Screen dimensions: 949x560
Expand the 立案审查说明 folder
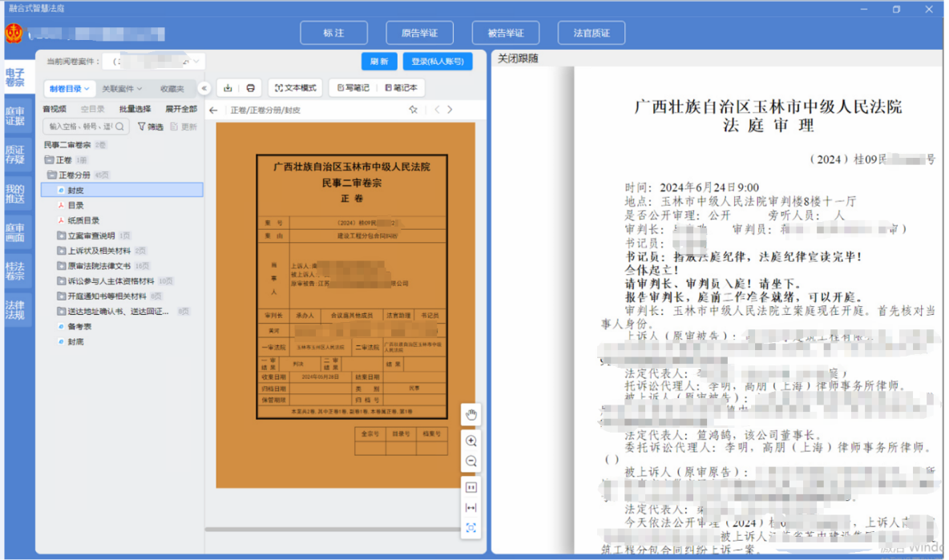point(63,236)
